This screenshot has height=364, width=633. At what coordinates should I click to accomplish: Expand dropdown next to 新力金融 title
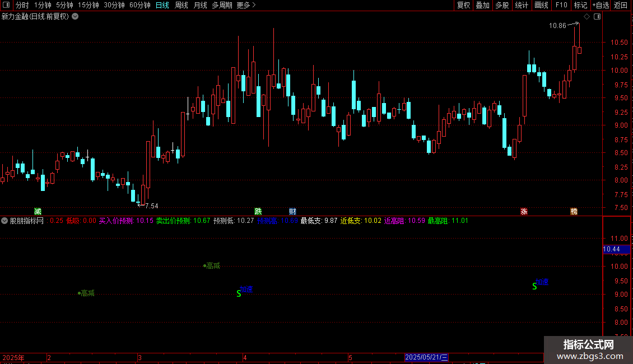75,17
